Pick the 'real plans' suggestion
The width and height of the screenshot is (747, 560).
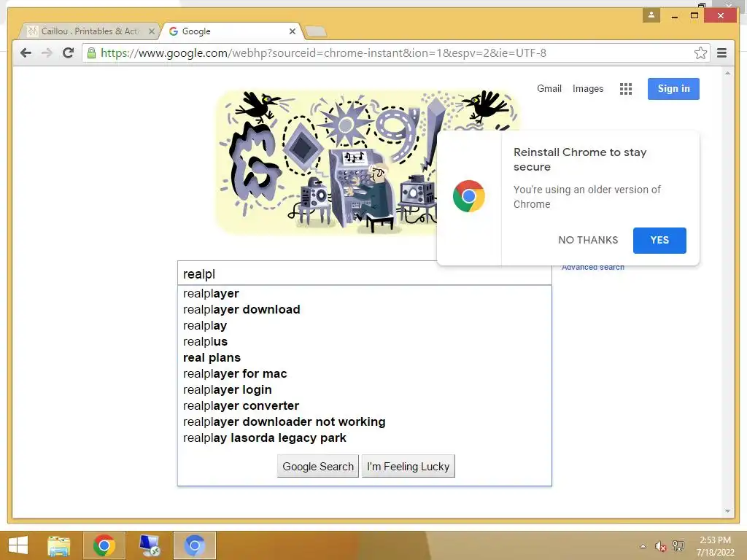point(365,357)
